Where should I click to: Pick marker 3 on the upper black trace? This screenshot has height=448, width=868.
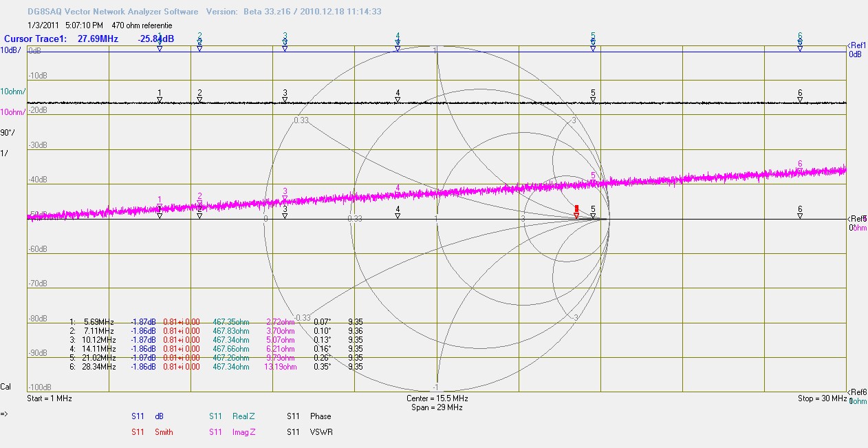tap(285, 96)
